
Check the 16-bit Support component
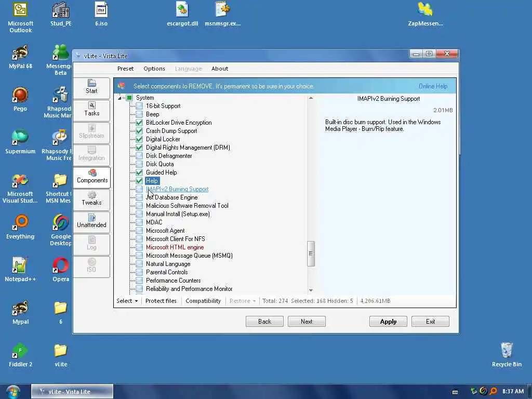[139, 106]
